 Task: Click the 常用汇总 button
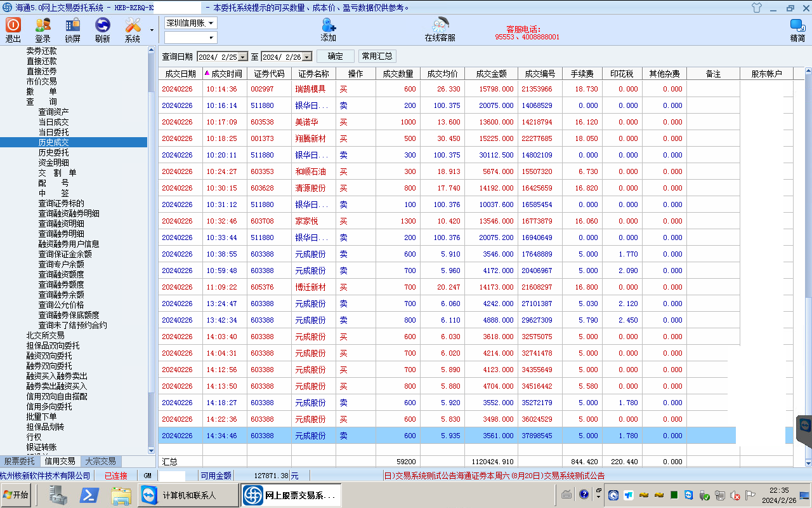[x=377, y=57]
